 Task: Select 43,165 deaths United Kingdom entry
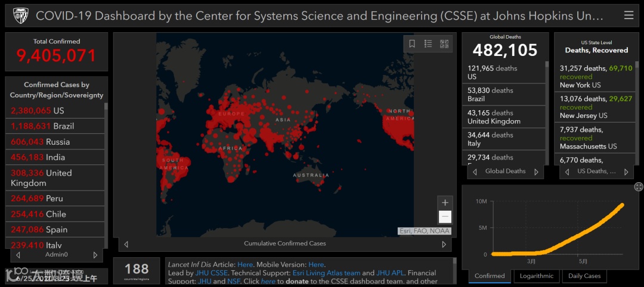(503, 117)
